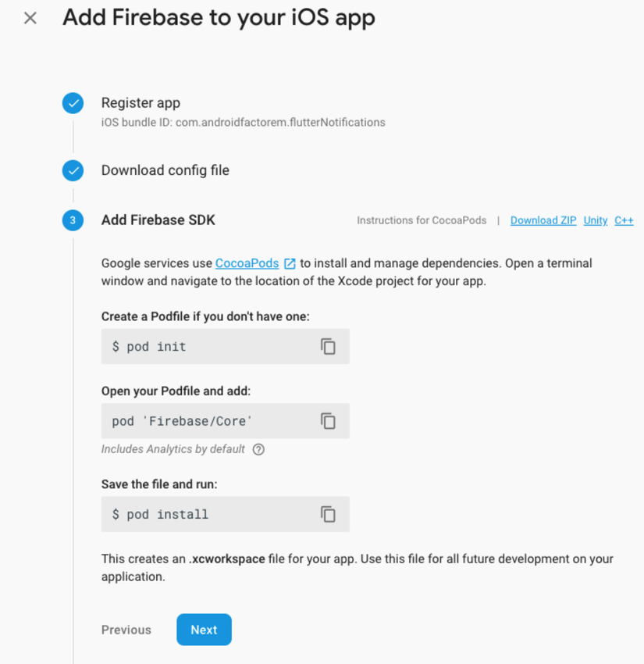Image resolution: width=644 pixels, height=664 pixels.
Task: Open the CocoaPods link
Action: [247, 263]
